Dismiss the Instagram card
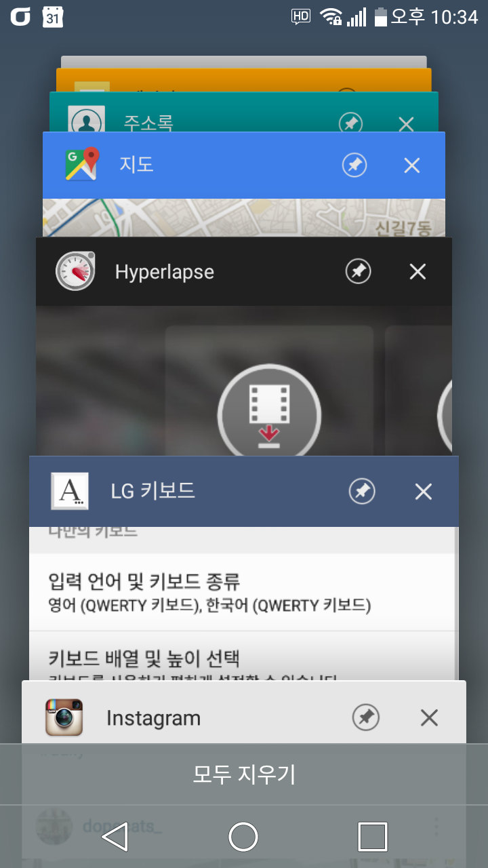The width and height of the screenshot is (488, 868). pos(429,717)
